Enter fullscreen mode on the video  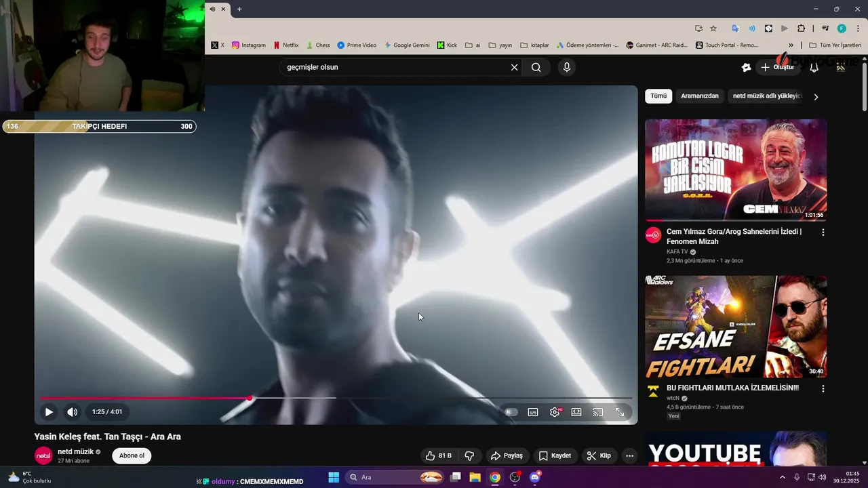click(620, 411)
